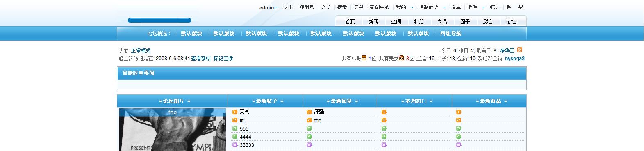Switch to the 新闻 tab
The image size is (644, 151).
[373, 22]
